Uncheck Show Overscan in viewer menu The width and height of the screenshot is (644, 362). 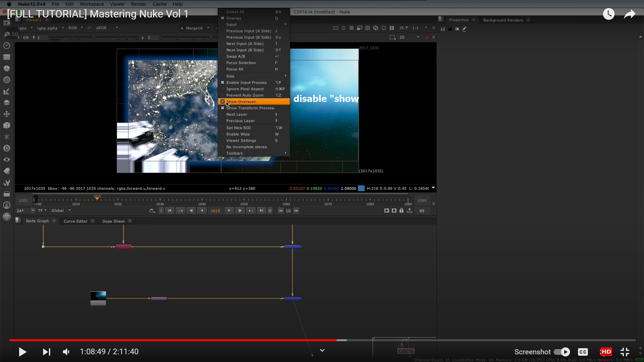point(241,102)
